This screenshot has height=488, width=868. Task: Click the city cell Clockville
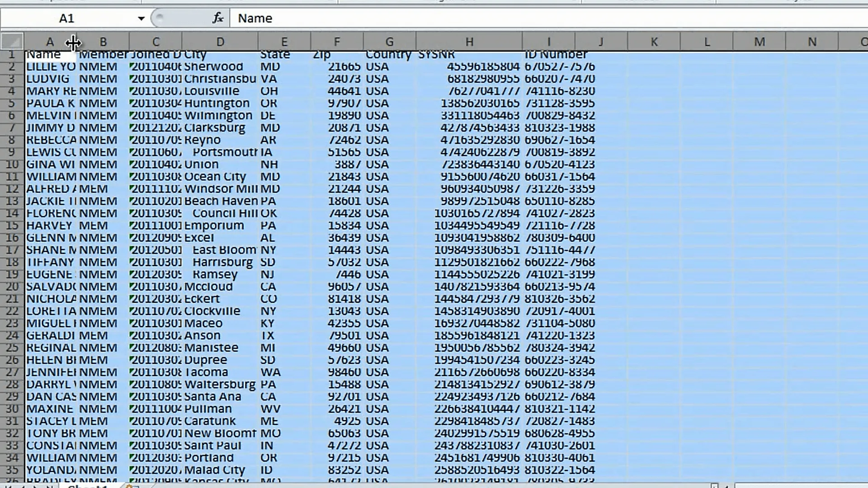(x=220, y=311)
